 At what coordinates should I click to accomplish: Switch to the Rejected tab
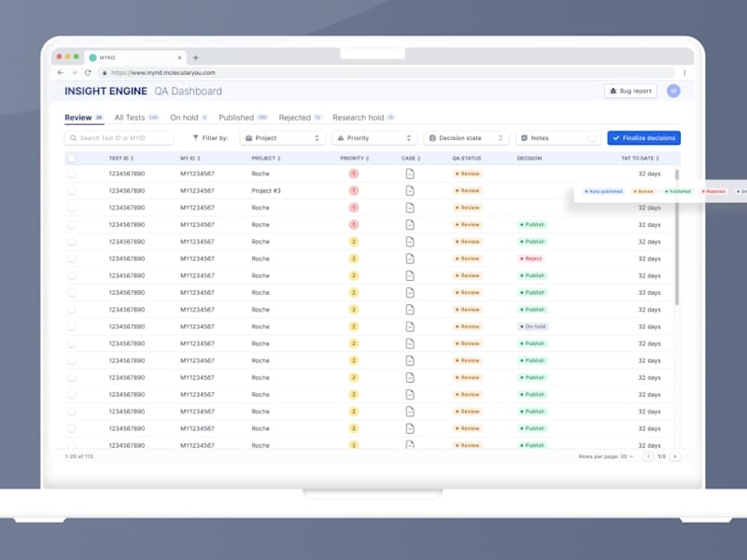pos(300,118)
